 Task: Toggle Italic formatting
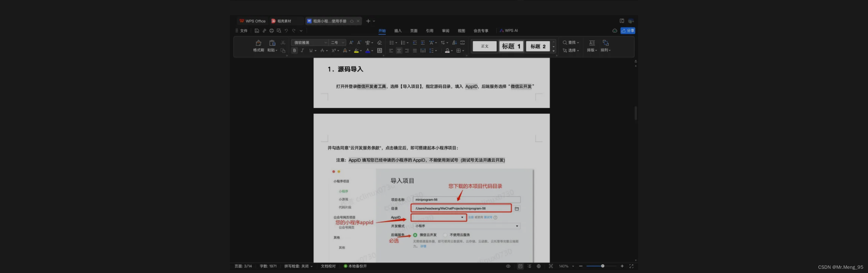(302, 51)
